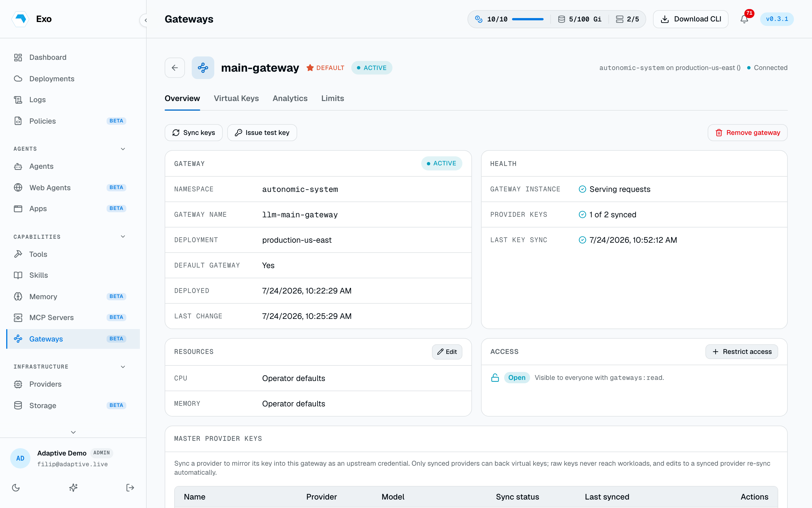Click the AD user avatar
Screen dimensions: 812x508
(x=21, y=458)
